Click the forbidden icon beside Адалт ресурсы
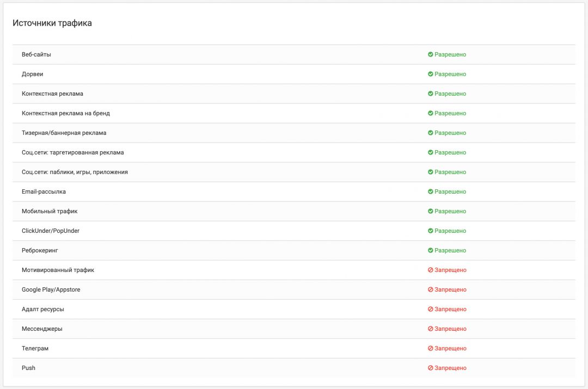 pos(430,309)
